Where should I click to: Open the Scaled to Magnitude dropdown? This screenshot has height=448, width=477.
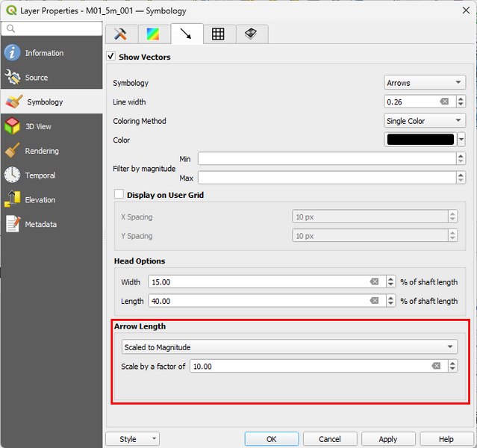(289, 347)
